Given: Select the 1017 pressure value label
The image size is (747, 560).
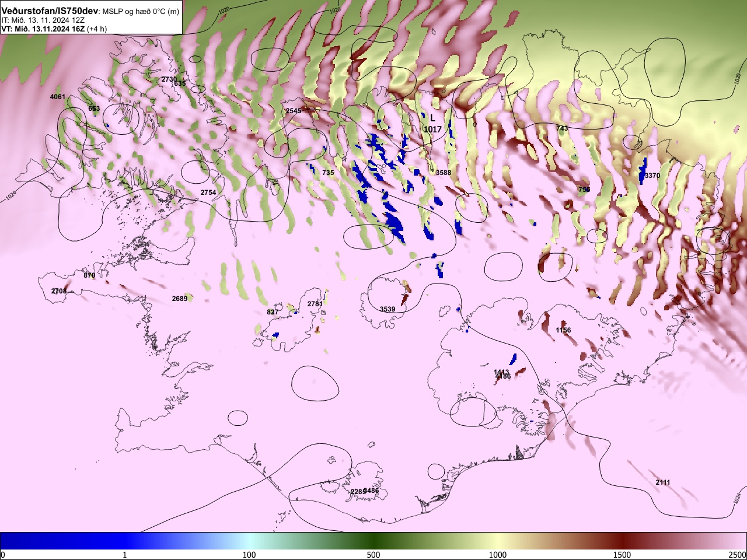Looking at the screenshot, I should point(432,129).
